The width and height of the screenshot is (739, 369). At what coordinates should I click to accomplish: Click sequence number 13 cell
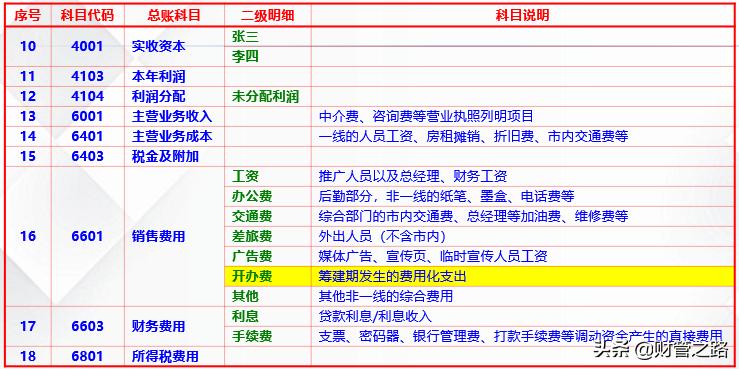pyautogui.click(x=27, y=116)
